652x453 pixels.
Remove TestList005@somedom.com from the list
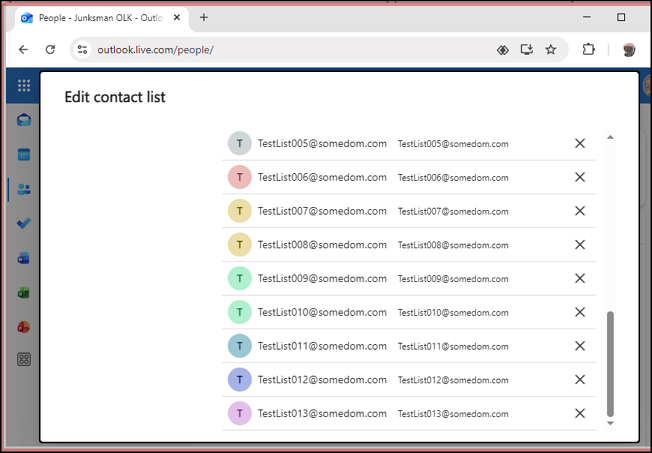point(580,144)
